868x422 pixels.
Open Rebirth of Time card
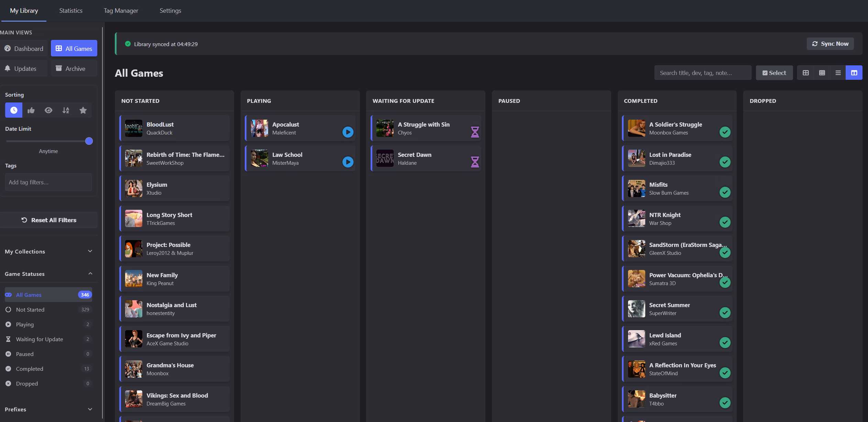coord(175,159)
